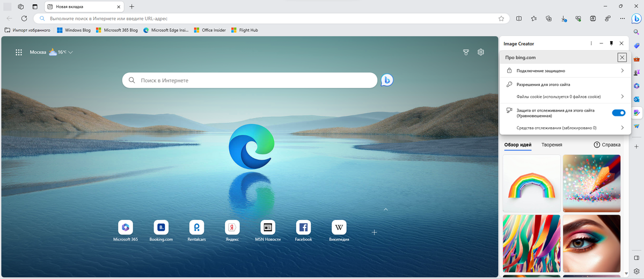Select the colored pencil glitter thumbnail
The height and width of the screenshot is (279, 644).
pyautogui.click(x=591, y=183)
